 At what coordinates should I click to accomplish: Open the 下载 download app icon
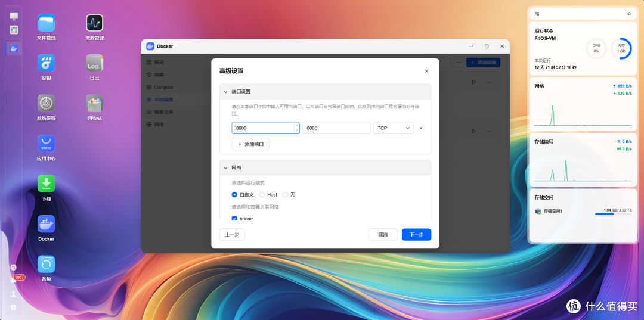tap(46, 184)
